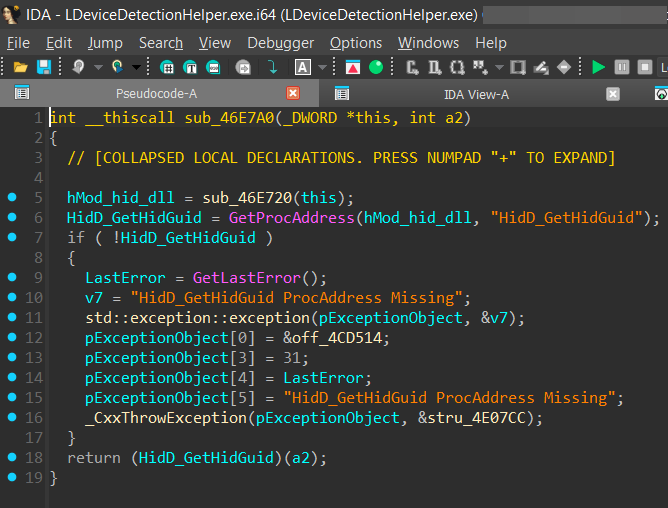Click &off_4CD514 reference on line 12

click(332, 338)
